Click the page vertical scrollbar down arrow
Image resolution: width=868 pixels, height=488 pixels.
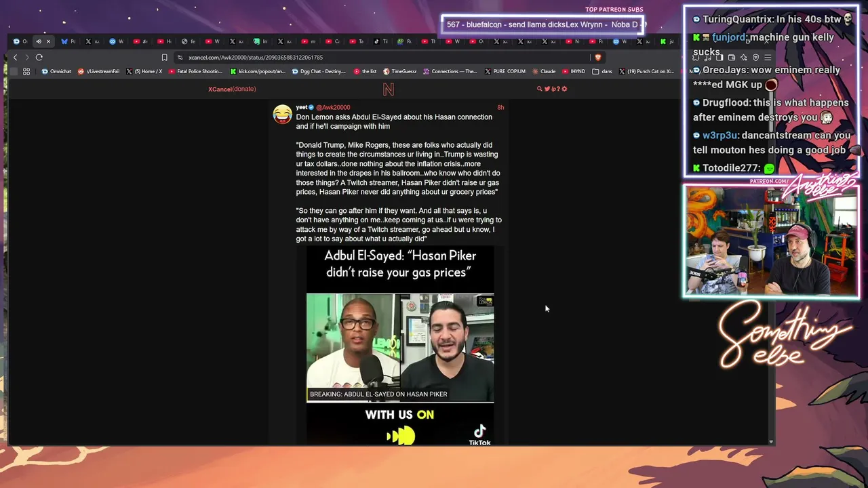pyautogui.click(x=770, y=442)
